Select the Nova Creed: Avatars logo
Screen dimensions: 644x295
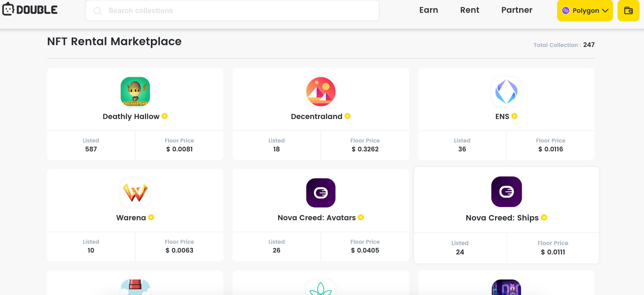(320, 193)
